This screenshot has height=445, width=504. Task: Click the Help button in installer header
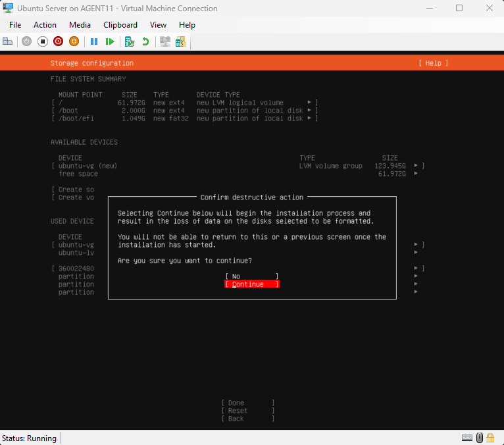(433, 63)
